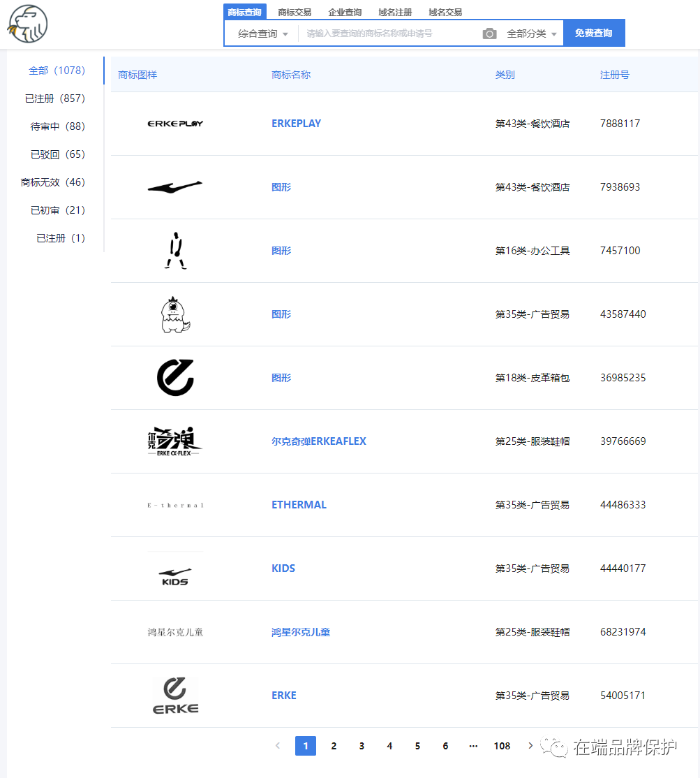Select registration number 39766669
The height and width of the screenshot is (778, 700).
pos(623,441)
